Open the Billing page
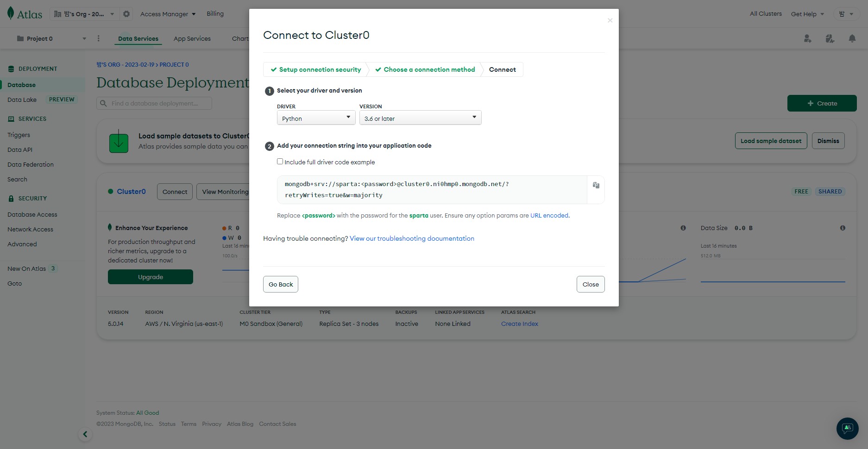 pos(215,14)
